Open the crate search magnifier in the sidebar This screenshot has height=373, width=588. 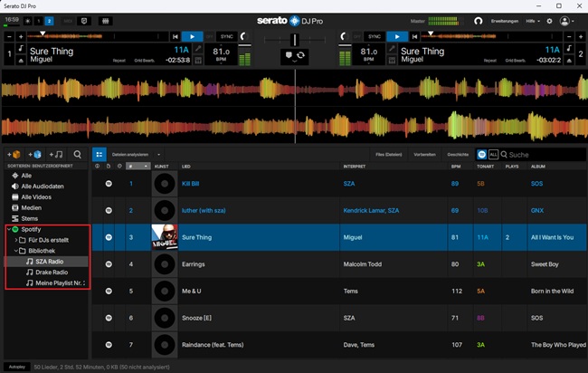pyautogui.click(x=77, y=154)
